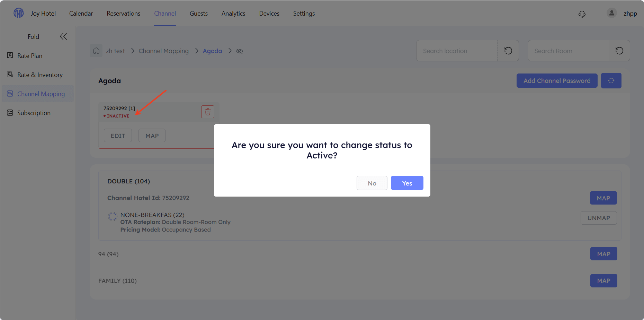Toggle the INACTIVE status label
Viewport: 644px width, 320px height.
click(116, 116)
